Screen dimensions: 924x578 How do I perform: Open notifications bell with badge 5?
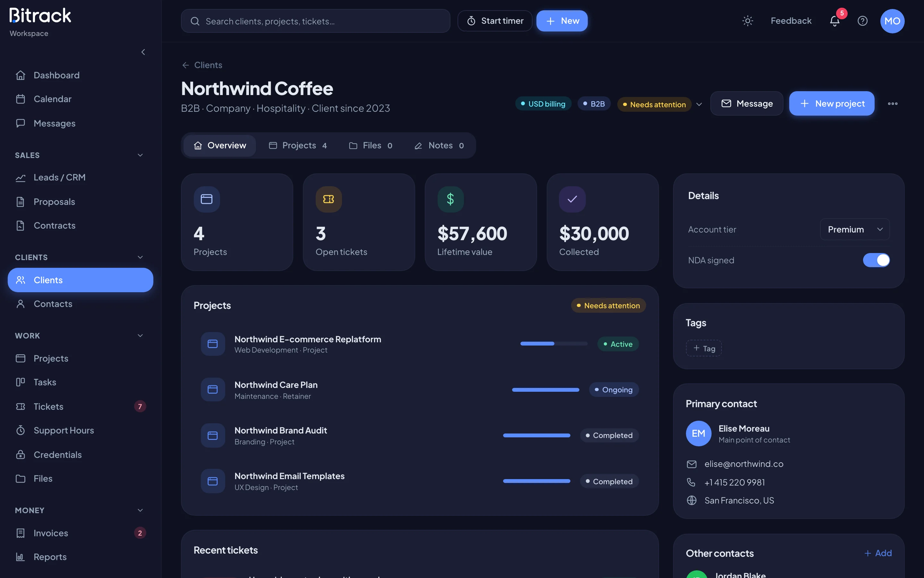pyautogui.click(x=835, y=21)
